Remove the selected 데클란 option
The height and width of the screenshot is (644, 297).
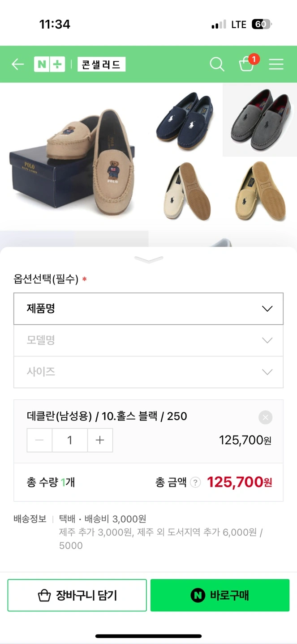[265, 417]
